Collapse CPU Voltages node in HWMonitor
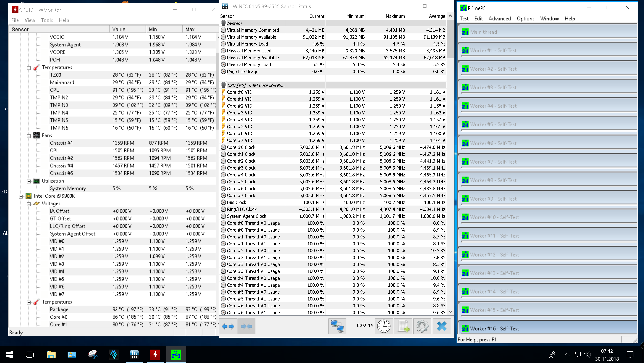 [29, 204]
